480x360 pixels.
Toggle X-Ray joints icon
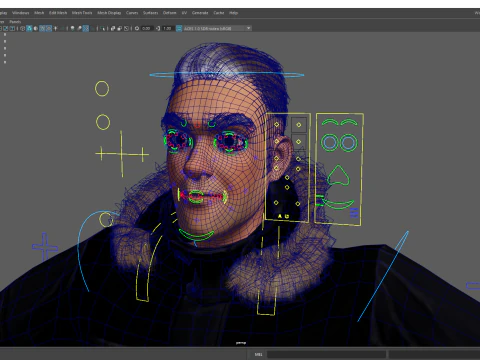coord(126,28)
